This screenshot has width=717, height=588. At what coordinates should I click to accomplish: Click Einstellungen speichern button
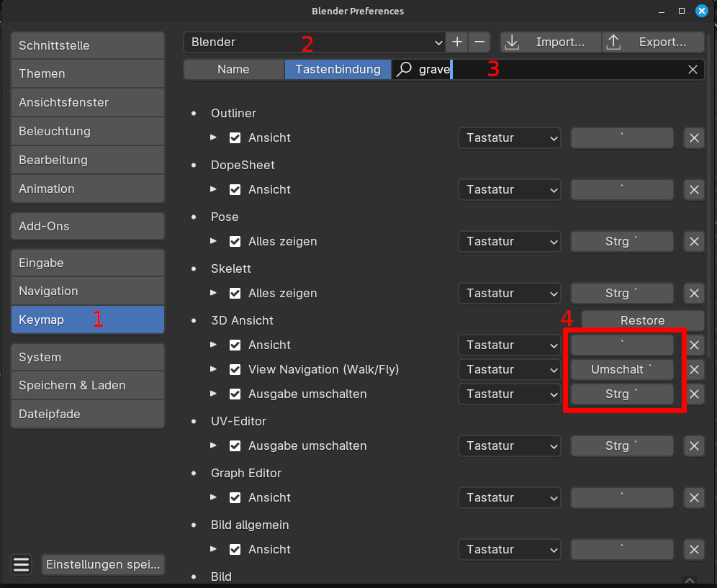103,564
